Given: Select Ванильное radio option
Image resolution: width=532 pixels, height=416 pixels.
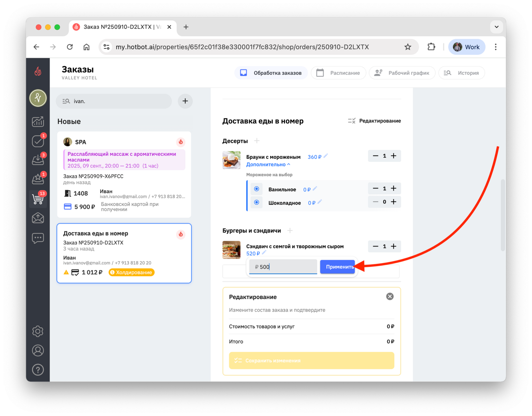Looking at the screenshot, I should pos(257,189).
